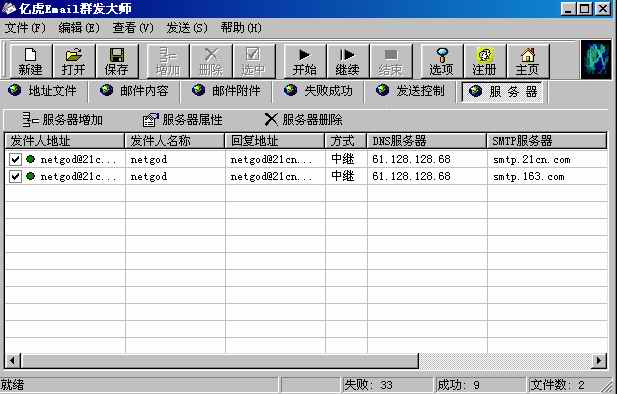The image size is (617, 394).
Task: Maximize the window
Action: 585,8
